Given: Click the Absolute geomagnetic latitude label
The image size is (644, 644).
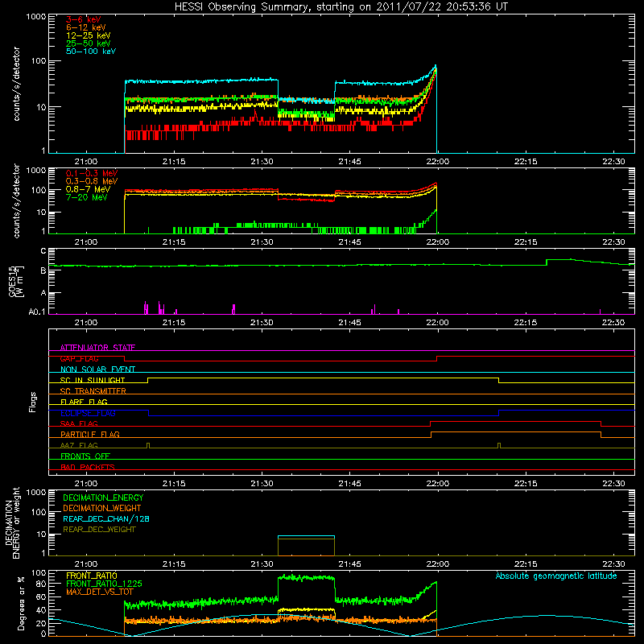Looking at the screenshot, I should tap(556, 576).
